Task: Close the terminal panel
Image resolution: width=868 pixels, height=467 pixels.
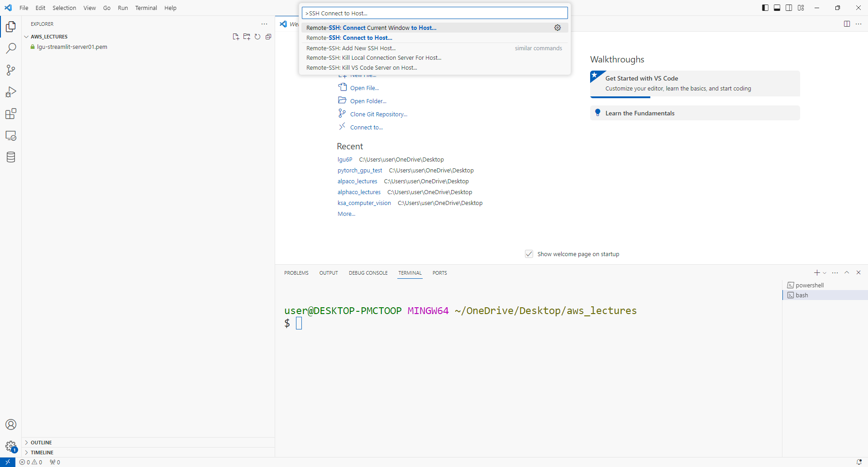Action: (x=858, y=273)
